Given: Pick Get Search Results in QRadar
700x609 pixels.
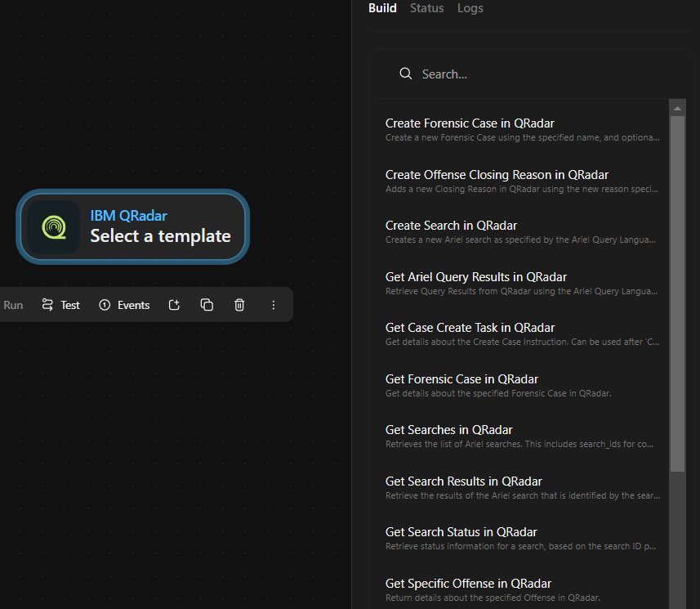Looking at the screenshot, I should pos(522,487).
